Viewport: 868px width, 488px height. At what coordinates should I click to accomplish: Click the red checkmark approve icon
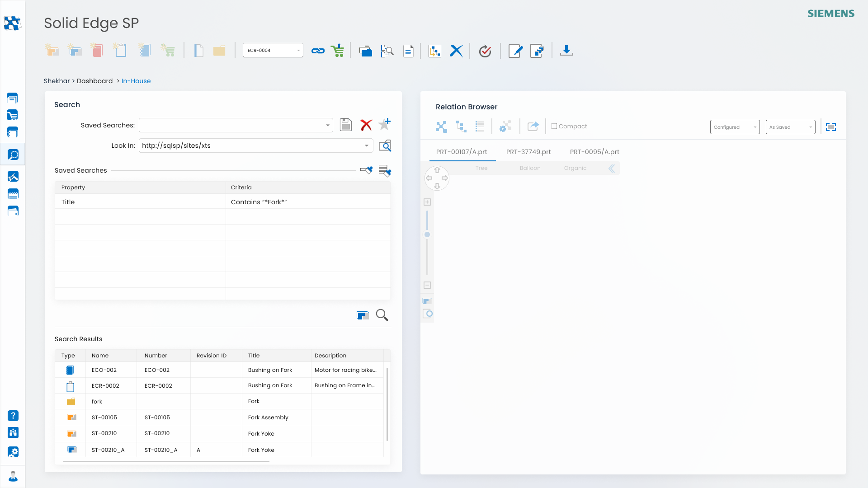coord(485,51)
